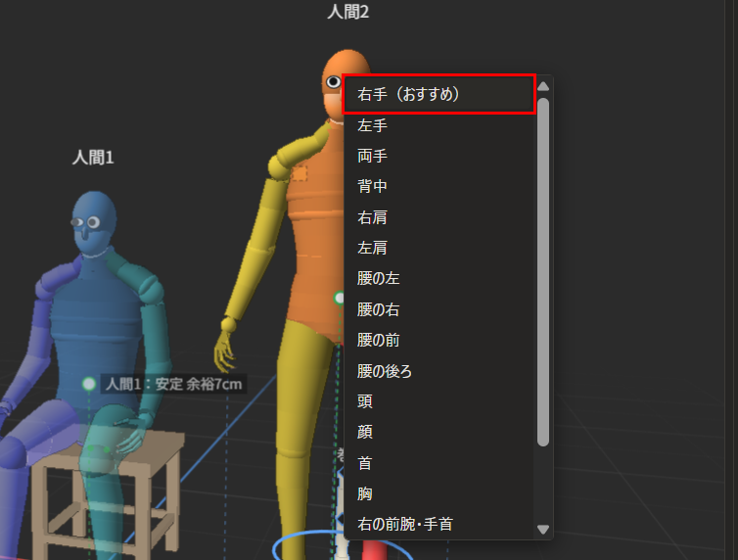Click the list scroll-up arrow
Image resolution: width=738 pixels, height=560 pixels.
[x=543, y=86]
